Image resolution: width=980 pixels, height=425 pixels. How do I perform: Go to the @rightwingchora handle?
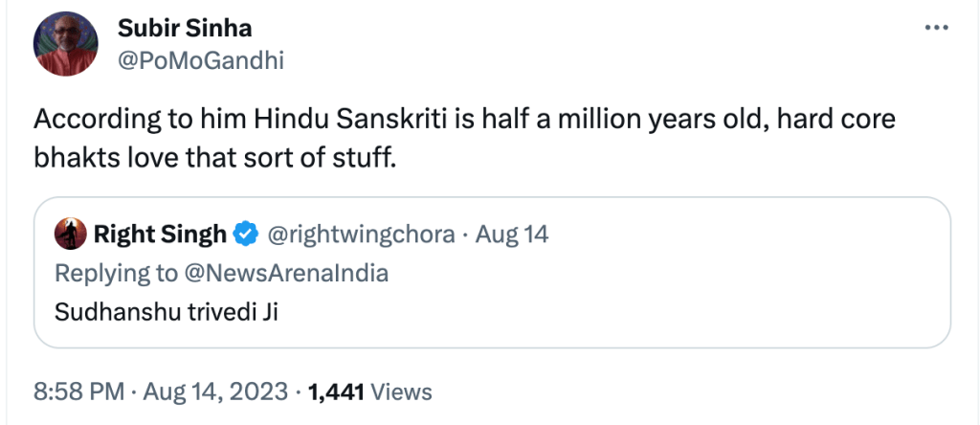point(359,234)
